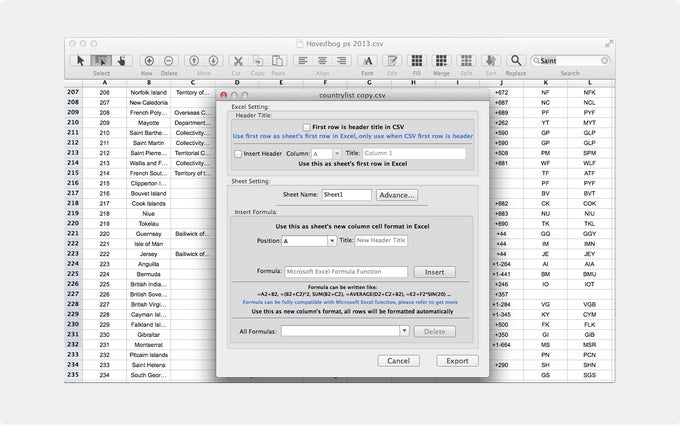Select row 235 header
The image size is (680, 425).
[73, 375]
